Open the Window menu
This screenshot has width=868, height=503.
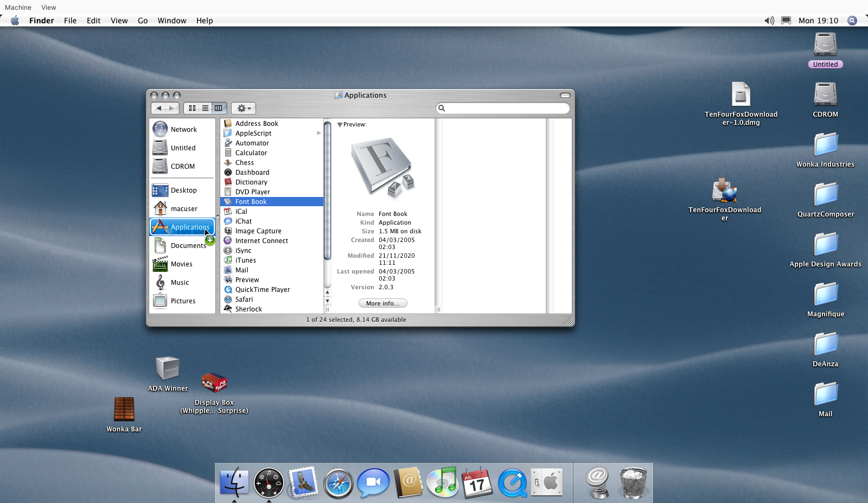[x=172, y=21]
